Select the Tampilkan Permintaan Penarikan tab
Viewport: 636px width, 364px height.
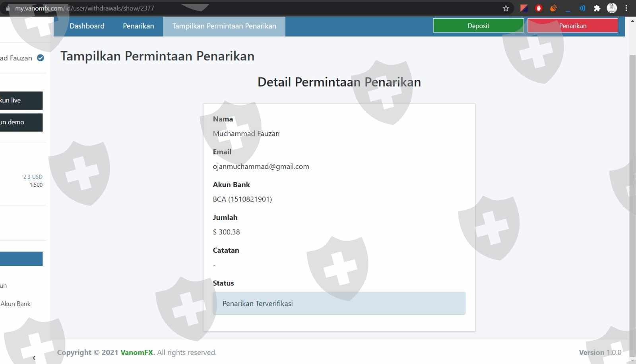pyautogui.click(x=224, y=26)
